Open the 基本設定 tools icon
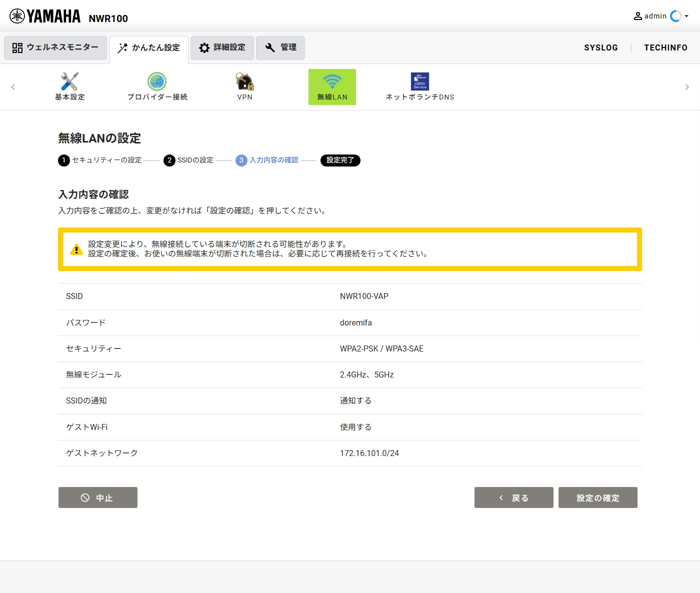 tap(69, 81)
